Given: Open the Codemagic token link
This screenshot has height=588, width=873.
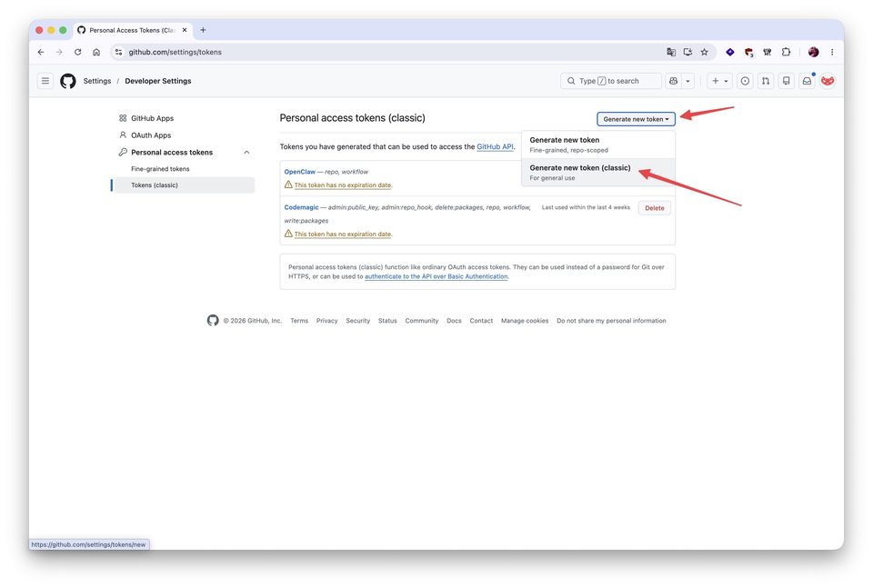Looking at the screenshot, I should point(301,207).
